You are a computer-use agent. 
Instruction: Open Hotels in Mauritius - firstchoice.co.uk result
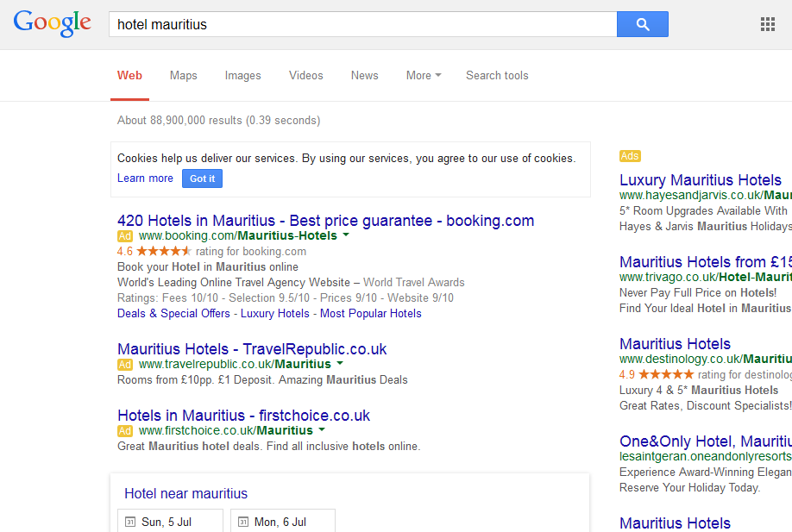(243, 416)
